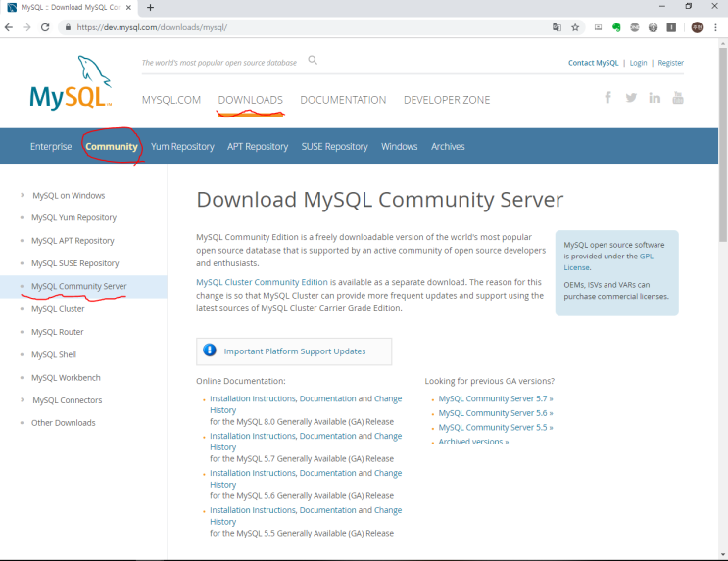Click the browser address bar URL
This screenshot has width=728, height=561.
152,27
